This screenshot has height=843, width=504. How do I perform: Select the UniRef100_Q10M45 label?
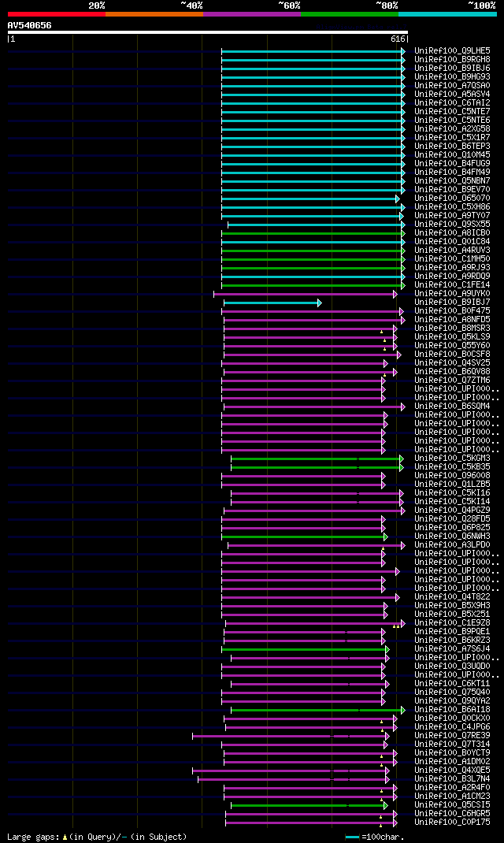452,155
